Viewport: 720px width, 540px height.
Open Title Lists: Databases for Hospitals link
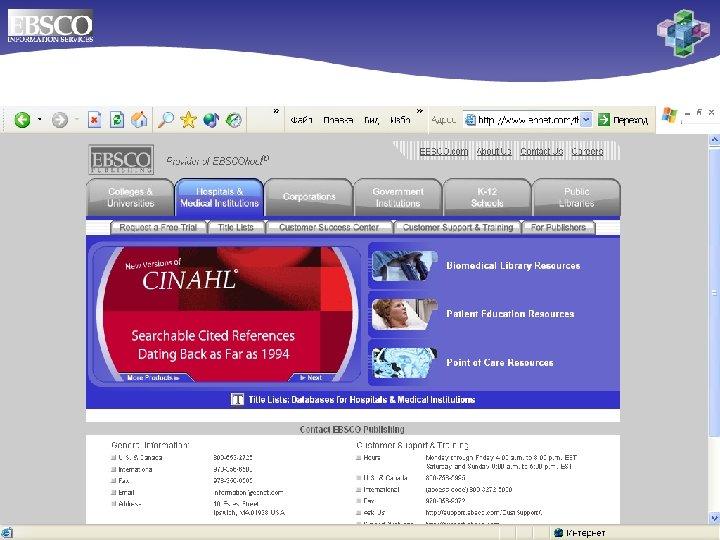tap(361, 400)
